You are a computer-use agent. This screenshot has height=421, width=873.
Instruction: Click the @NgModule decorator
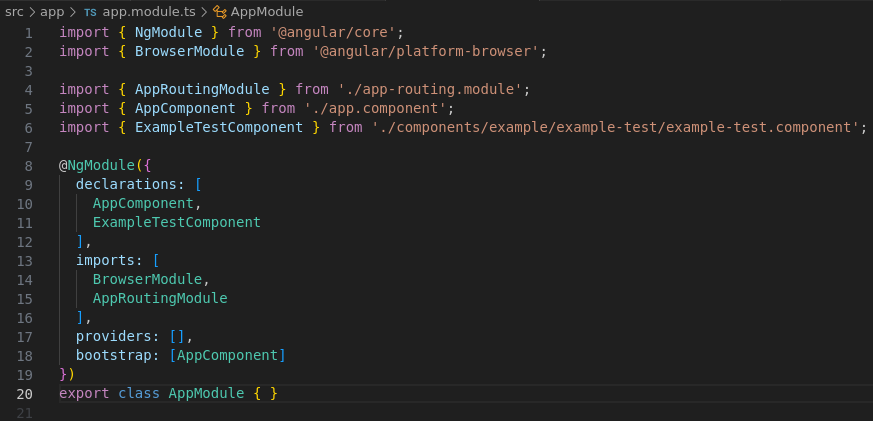(98, 165)
